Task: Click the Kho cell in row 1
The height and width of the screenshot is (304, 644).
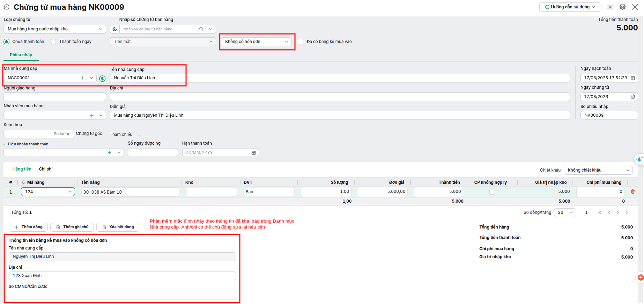Action: (x=211, y=192)
